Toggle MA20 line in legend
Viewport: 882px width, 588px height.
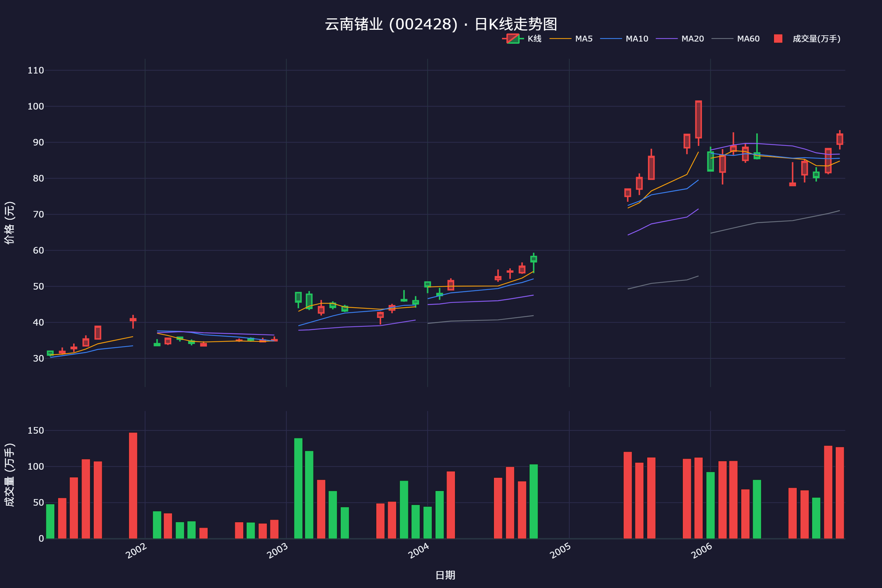tap(680, 39)
